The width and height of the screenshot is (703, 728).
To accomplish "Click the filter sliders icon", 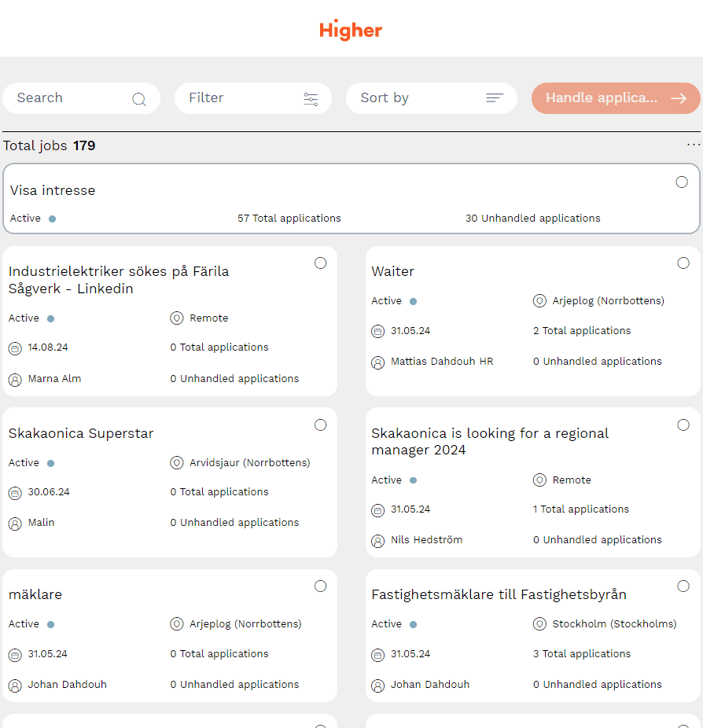I will click(311, 99).
